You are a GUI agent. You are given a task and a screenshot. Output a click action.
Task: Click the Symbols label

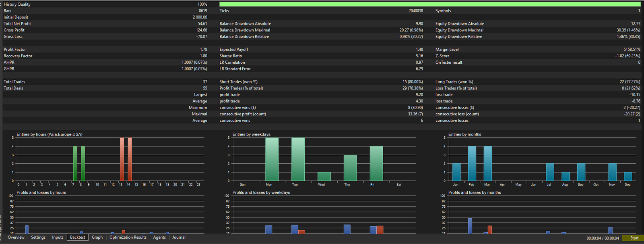pos(443,11)
